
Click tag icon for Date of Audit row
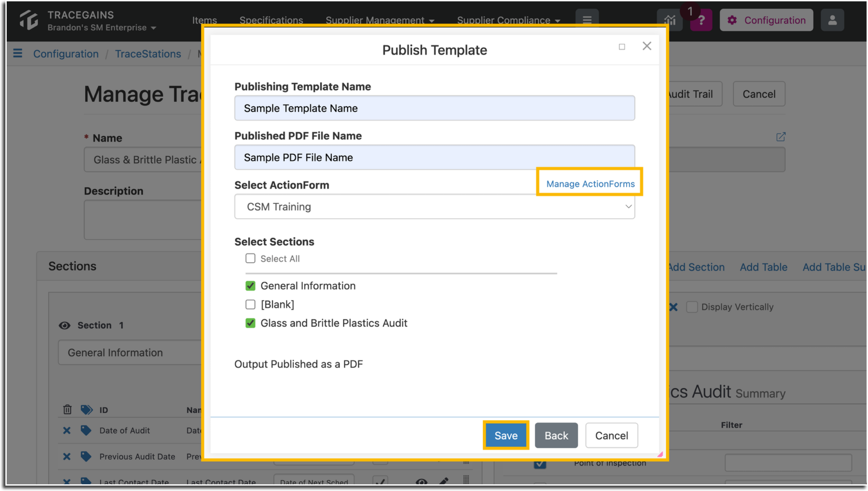coord(86,430)
